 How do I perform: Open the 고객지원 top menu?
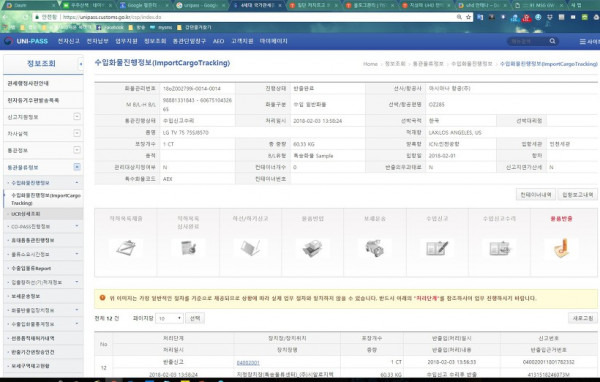click(x=242, y=41)
